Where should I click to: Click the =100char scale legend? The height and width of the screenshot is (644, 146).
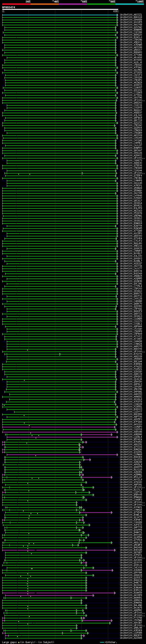[109, 642]
